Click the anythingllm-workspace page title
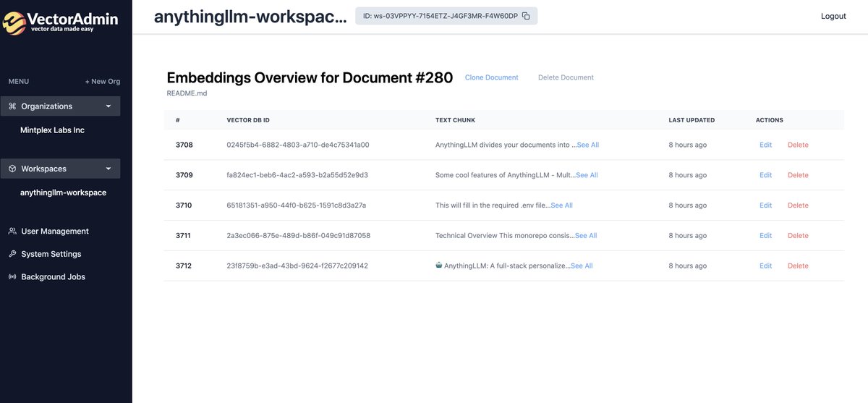 click(x=250, y=17)
